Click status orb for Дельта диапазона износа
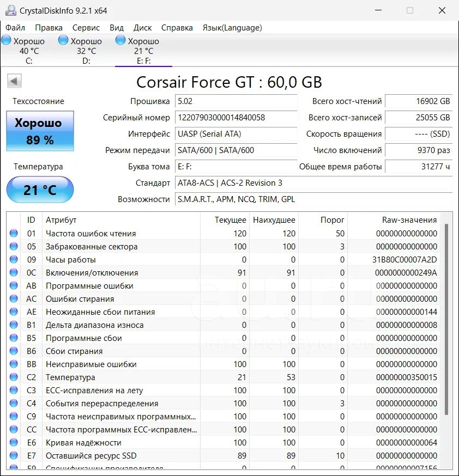The width and height of the screenshot is (459, 476). pyautogui.click(x=14, y=325)
